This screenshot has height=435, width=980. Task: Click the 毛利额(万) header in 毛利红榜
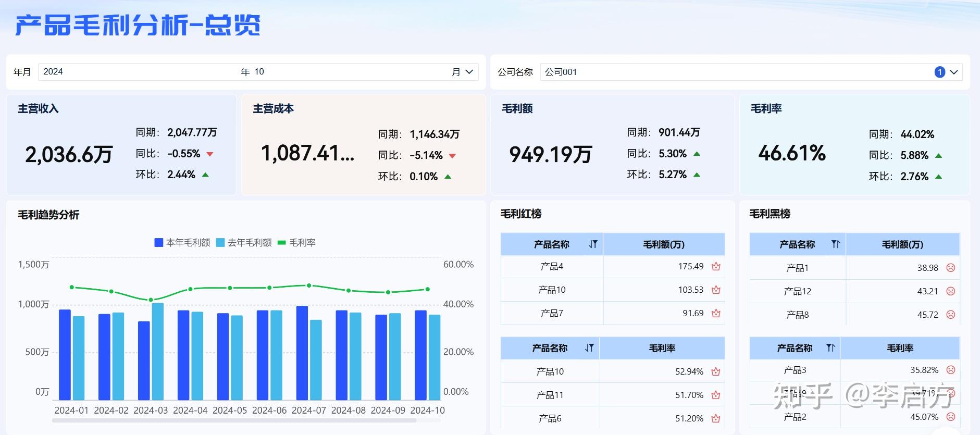click(x=664, y=244)
